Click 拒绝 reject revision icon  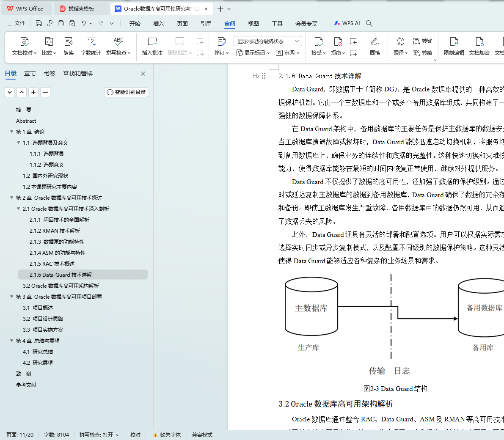point(338,42)
